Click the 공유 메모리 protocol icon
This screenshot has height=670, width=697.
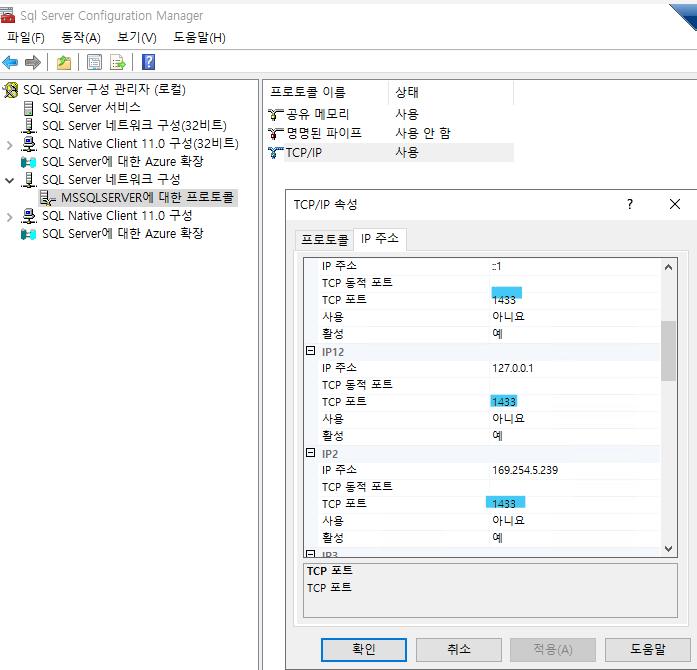click(x=276, y=115)
